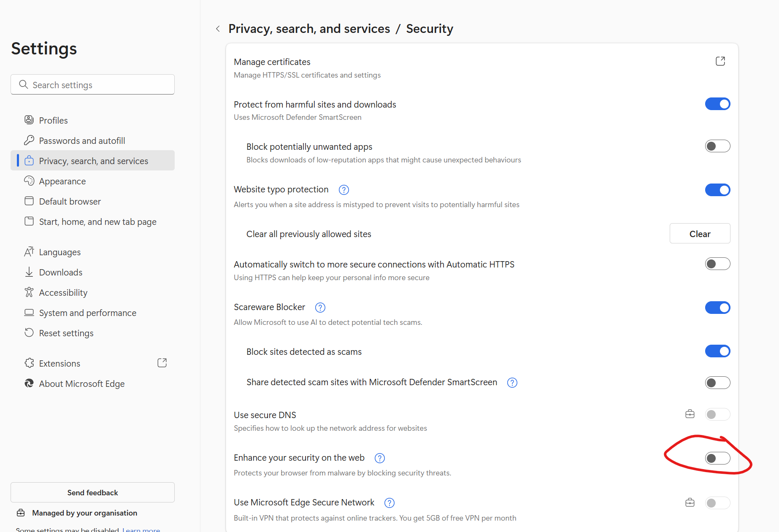
Task: Click the managed organisation briefcase icon at bottom
Action: click(x=21, y=513)
